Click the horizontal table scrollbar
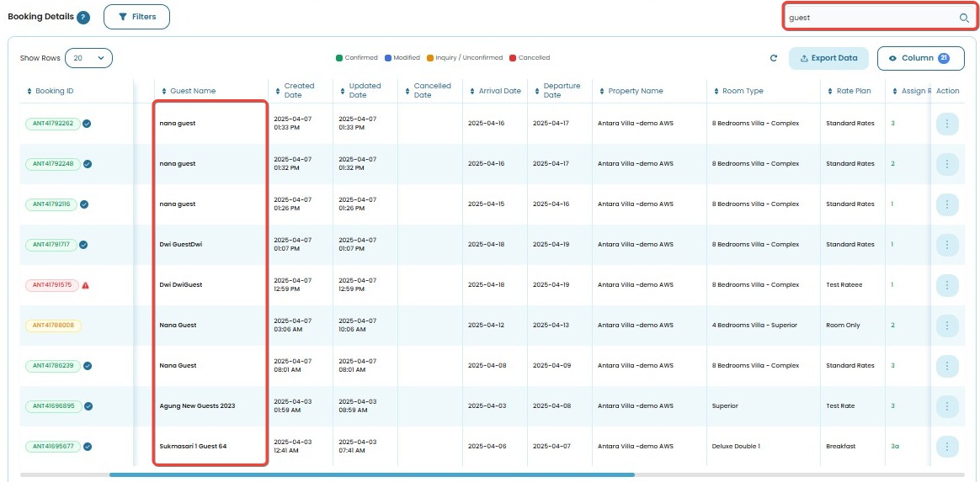This screenshot has width=980, height=482. tap(372, 475)
